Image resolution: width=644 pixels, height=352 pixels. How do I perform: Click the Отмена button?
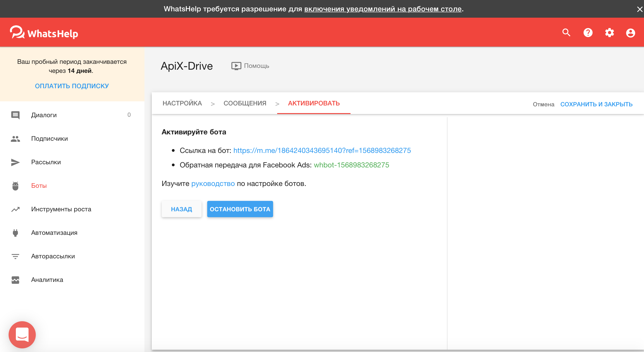(543, 104)
